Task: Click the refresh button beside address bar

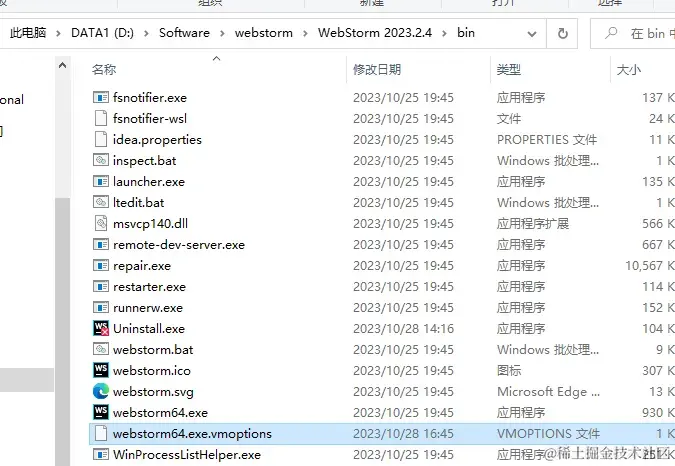Action: 562,34
